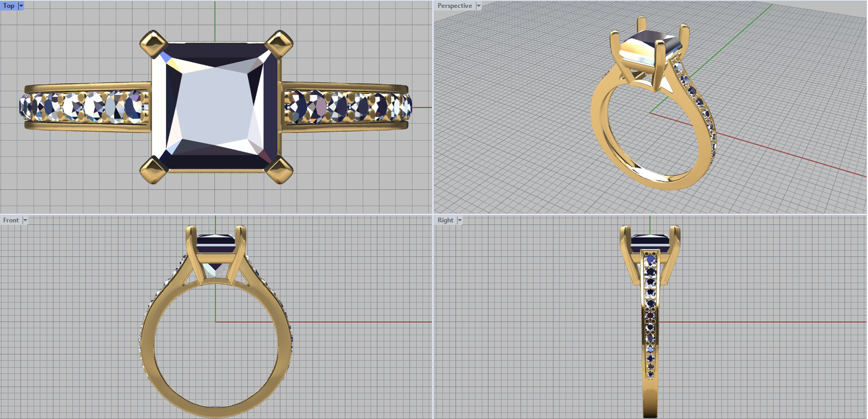Click the right pavé stone row in Top view
This screenshot has height=419, width=868.
pos(347,106)
